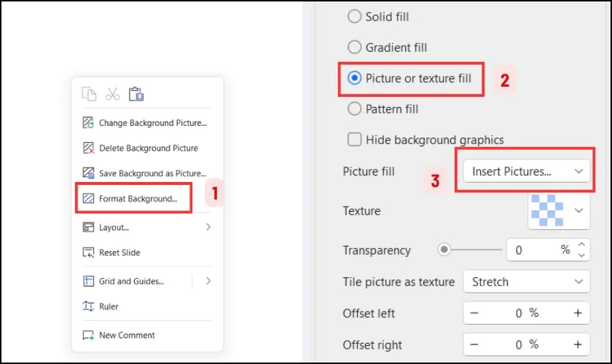This screenshot has width=612, height=364.
Task: Click the Transparency slider handle
Action: [444, 249]
